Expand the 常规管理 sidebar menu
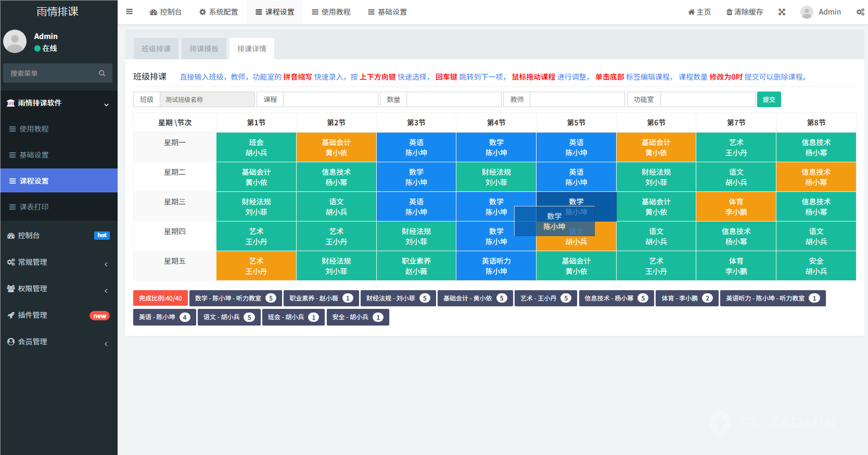This screenshot has width=868, height=455. [106, 264]
